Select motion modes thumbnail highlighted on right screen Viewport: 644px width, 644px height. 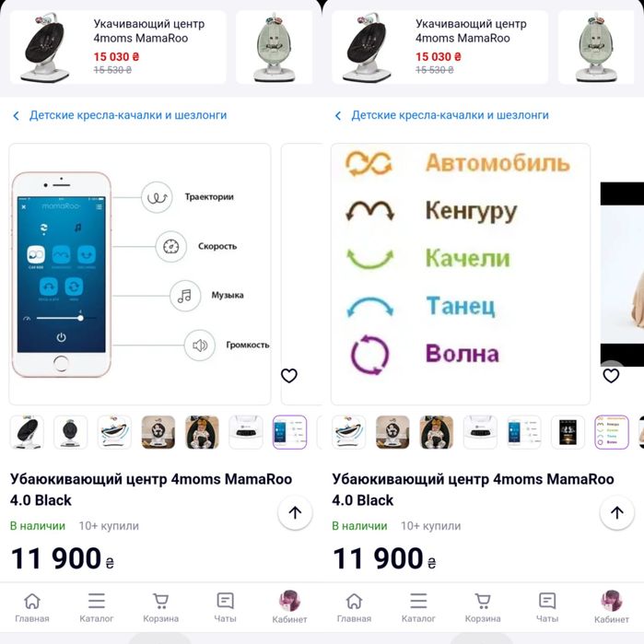[x=612, y=432]
